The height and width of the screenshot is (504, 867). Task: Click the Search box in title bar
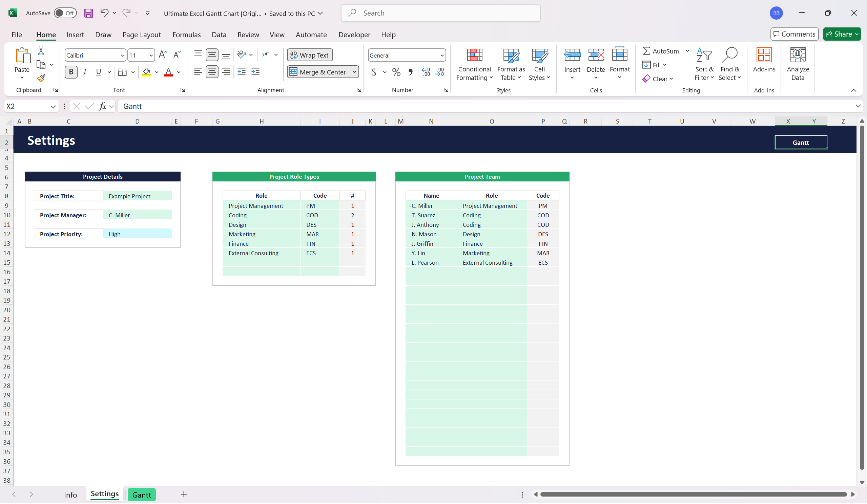440,13
